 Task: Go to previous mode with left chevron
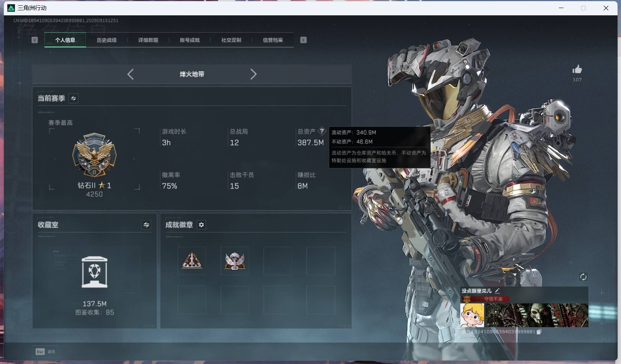click(x=130, y=74)
